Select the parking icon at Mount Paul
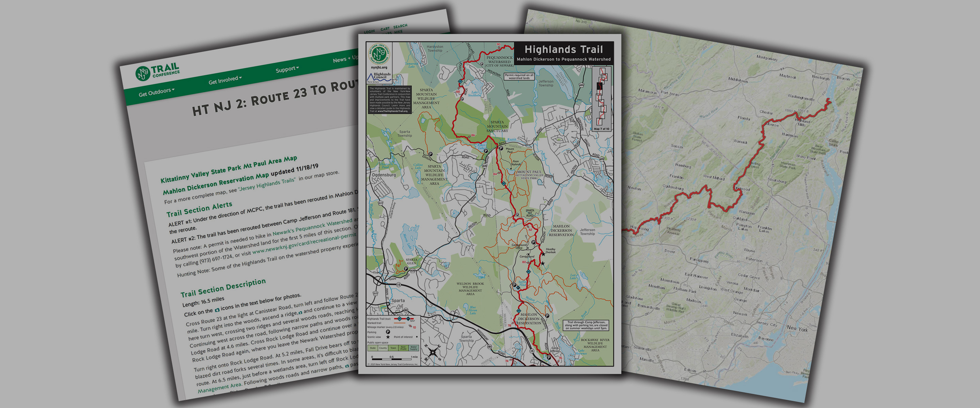This screenshot has height=408, width=980. (502, 149)
